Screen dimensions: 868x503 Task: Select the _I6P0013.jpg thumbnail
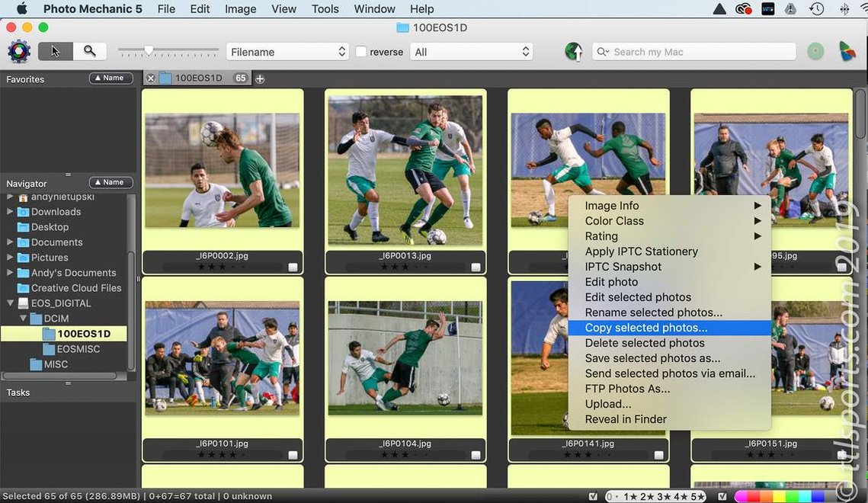coord(405,171)
